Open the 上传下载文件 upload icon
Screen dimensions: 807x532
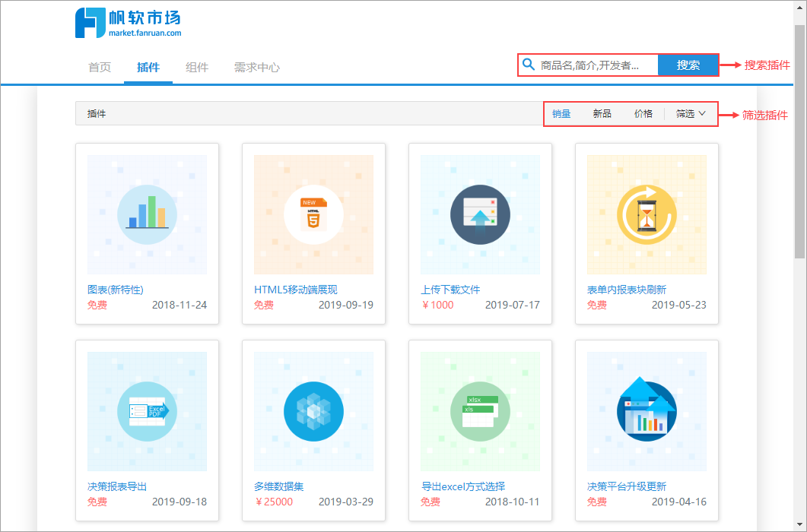click(x=480, y=214)
